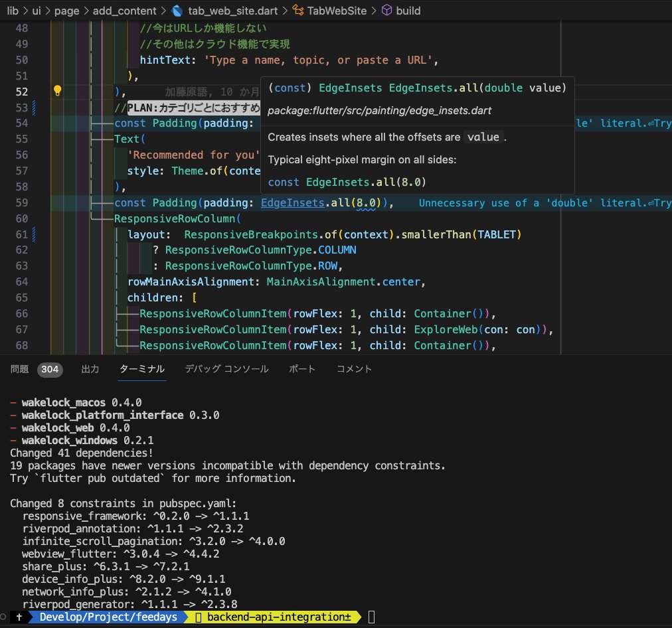
Task: Click line number 59 in gutter
Action: [x=21, y=202]
